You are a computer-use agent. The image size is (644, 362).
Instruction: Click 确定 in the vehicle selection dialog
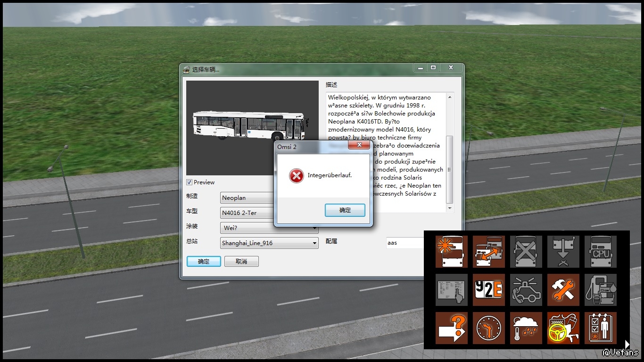coord(204,261)
